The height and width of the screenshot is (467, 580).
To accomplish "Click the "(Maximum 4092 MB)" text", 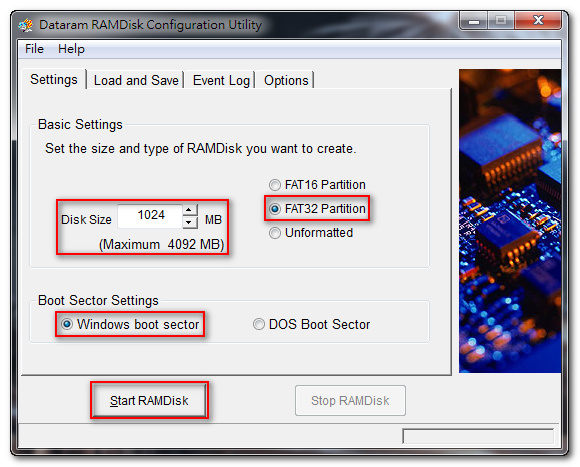I will 162,244.
